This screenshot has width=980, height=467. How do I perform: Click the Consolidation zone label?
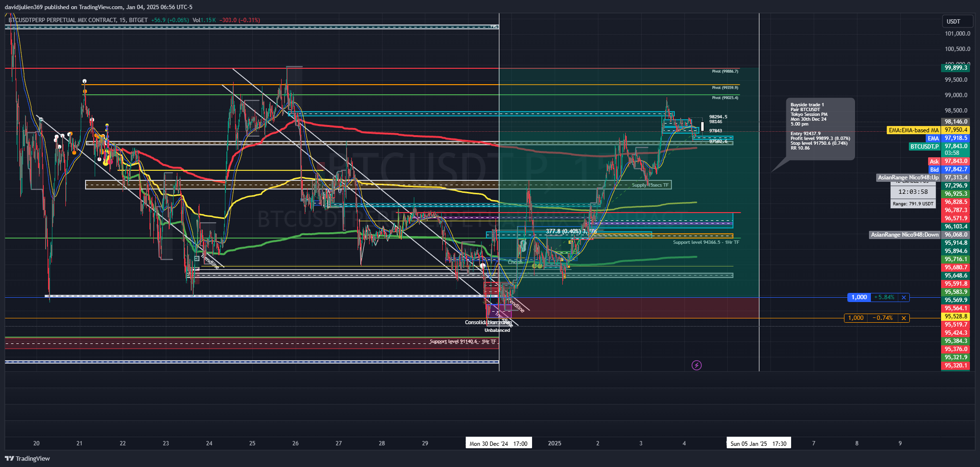(487, 322)
